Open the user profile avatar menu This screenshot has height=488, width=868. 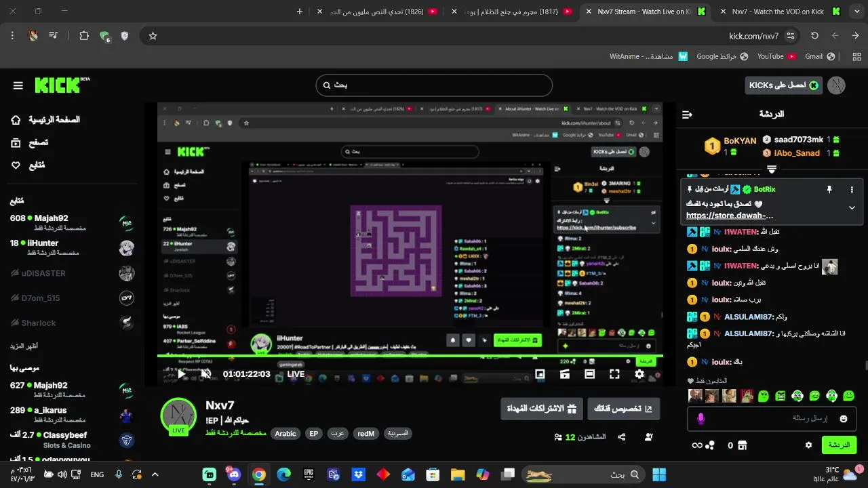836,85
